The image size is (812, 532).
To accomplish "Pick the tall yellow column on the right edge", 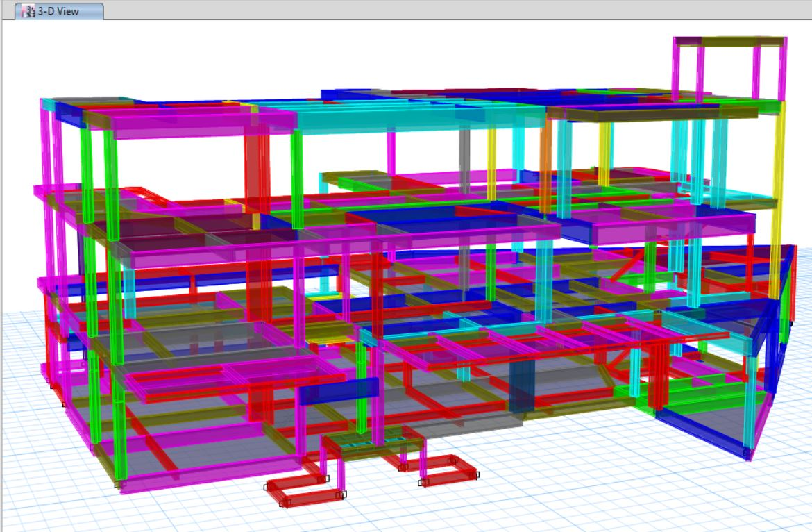I will [x=775, y=208].
